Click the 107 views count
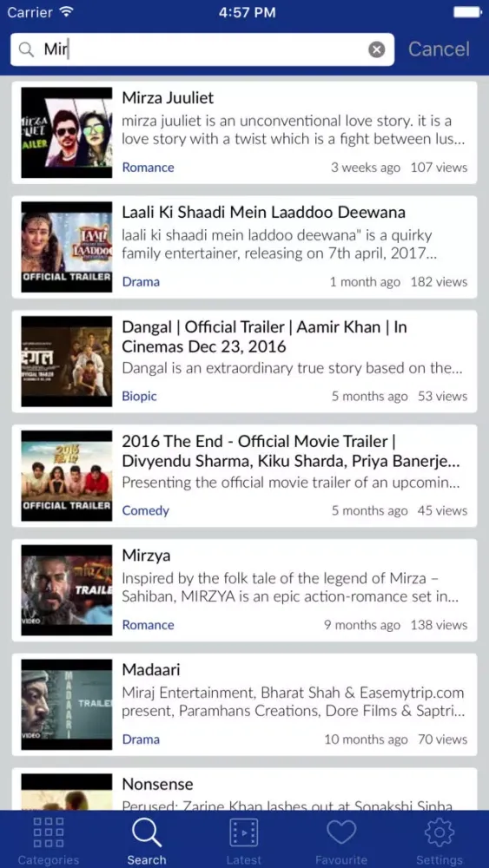The height and width of the screenshot is (868, 489). pos(439,168)
